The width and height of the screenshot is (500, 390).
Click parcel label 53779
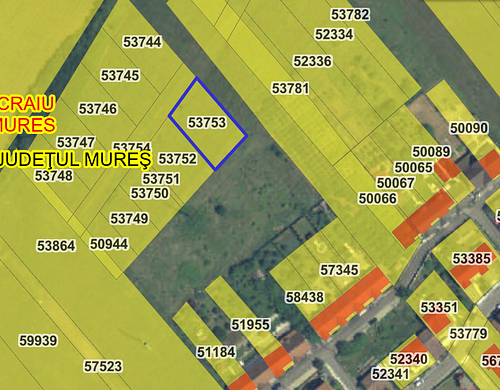468,333
